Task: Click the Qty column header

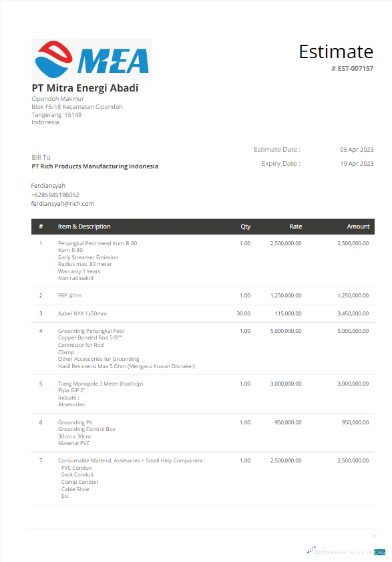Action: coord(246,227)
